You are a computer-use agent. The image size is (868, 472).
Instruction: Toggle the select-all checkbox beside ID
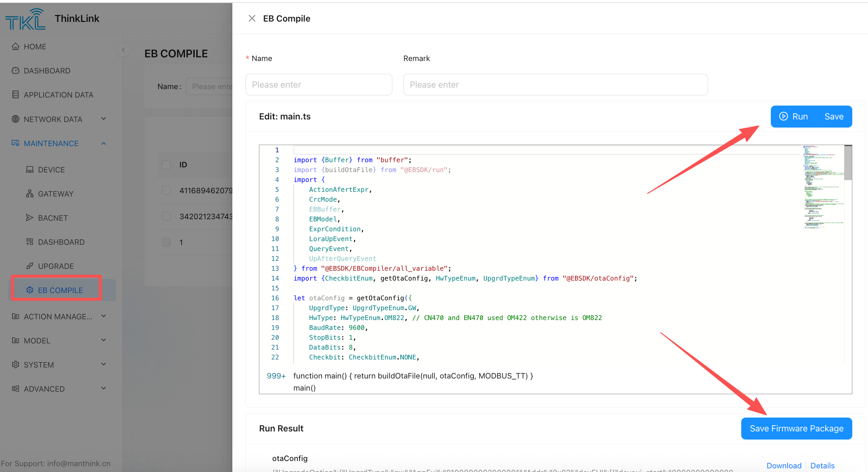click(x=166, y=165)
